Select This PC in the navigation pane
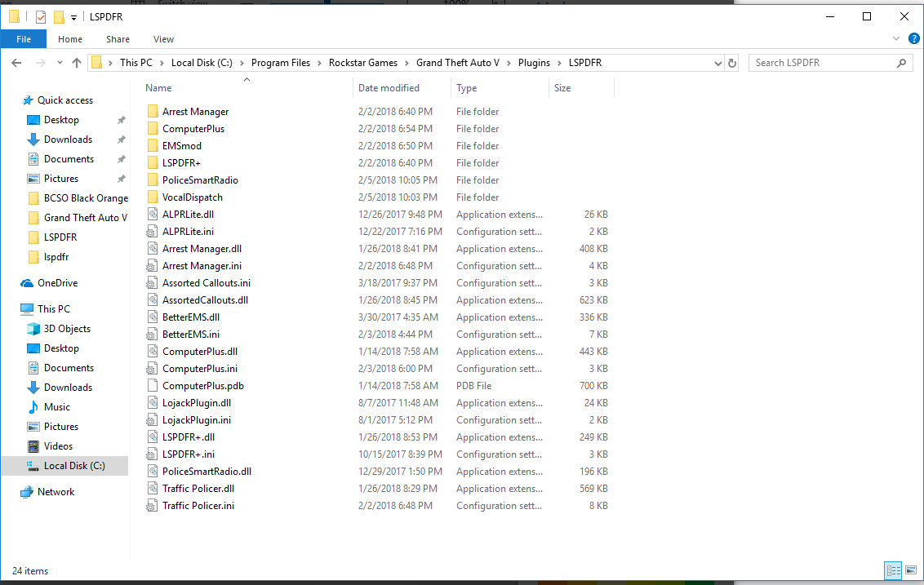 point(53,308)
